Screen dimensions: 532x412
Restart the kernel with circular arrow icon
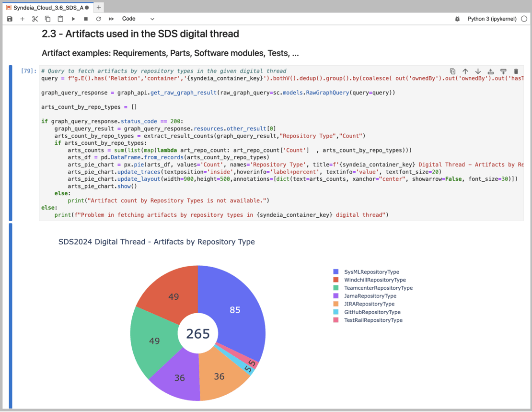pyautogui.click(x=98, y=19)
